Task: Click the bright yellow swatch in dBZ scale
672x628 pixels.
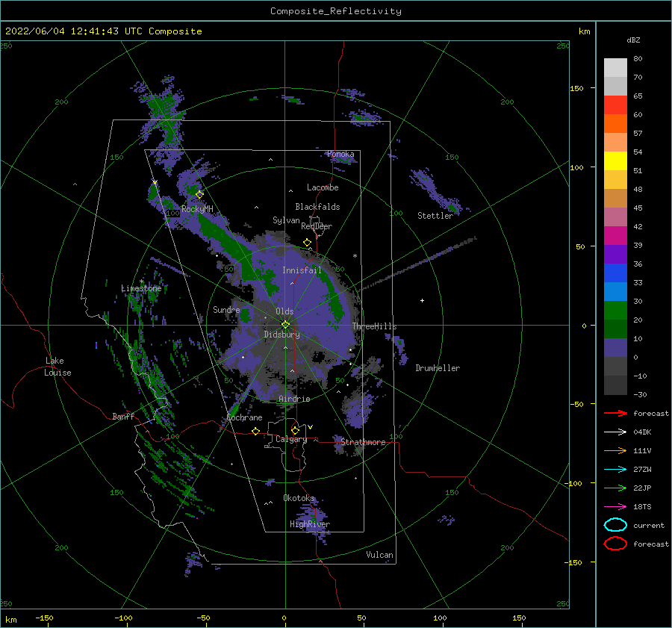Action: tap(615, 161)
